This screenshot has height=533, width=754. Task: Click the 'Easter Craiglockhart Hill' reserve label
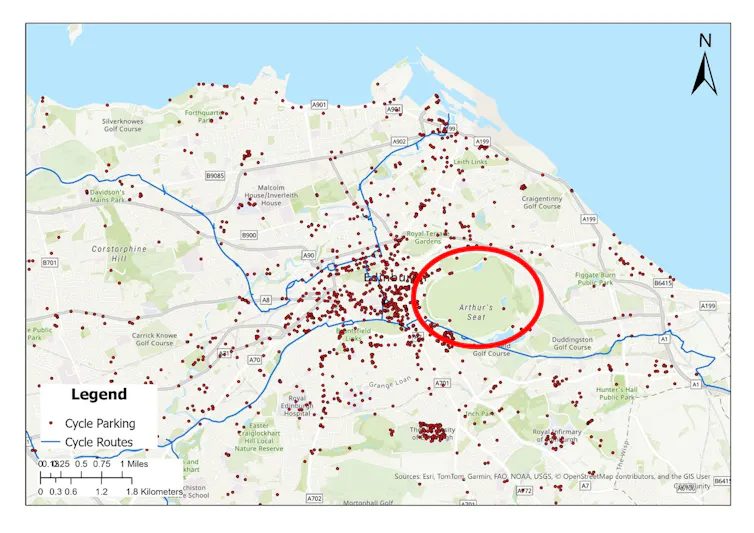(x=259, y=437)
